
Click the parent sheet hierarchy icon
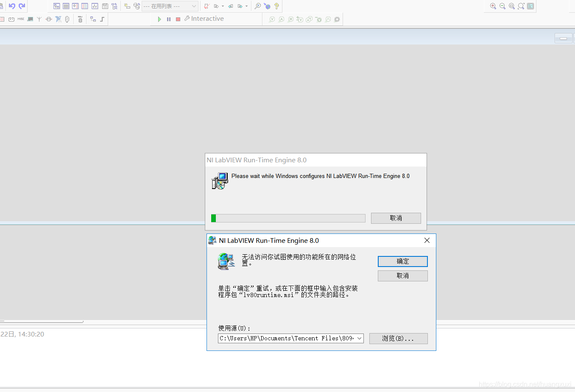(114, 6)
